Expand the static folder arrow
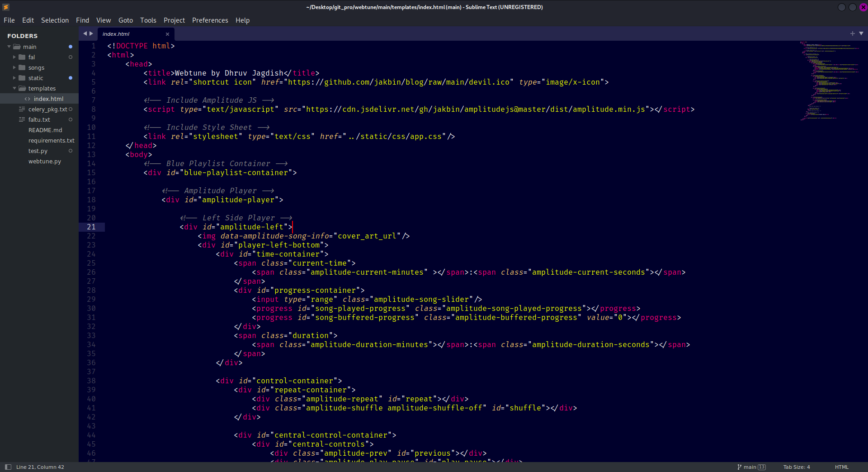The width and height of the screenshot is (868, 472). tap(14, 78)
